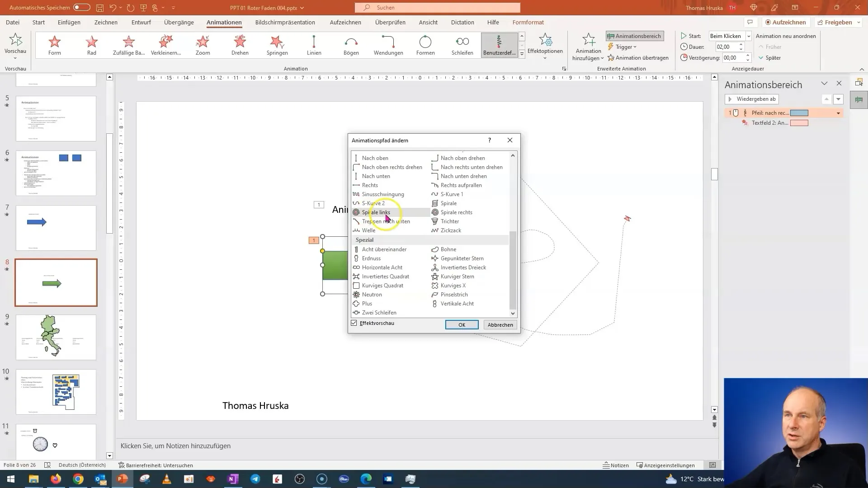Open dropdown for Pfeil animation entry

click(x=838, y=113)
